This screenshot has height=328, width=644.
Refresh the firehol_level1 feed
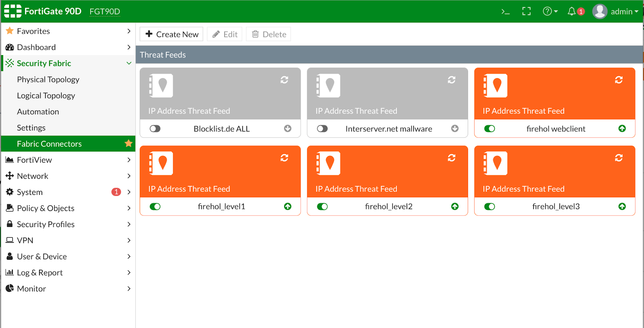pyautogui.click(x=285, y=158)
